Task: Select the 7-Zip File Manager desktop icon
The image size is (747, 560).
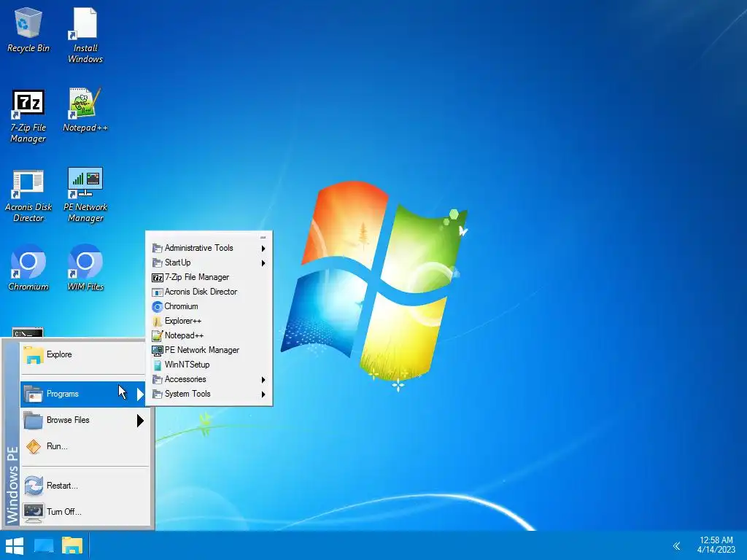Action: 28,116
